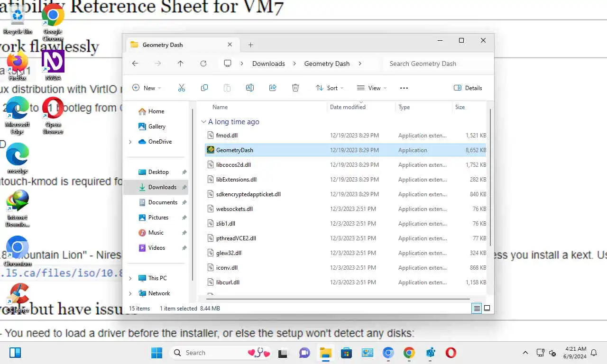Sort by the Date modified column header
Screen dimensions: 607x364
click(x=361, y=107)
